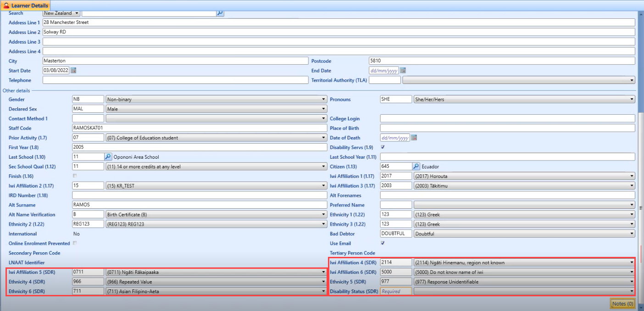Open the Gender Non-binary dropdown
644x311 pixels.
216,99
